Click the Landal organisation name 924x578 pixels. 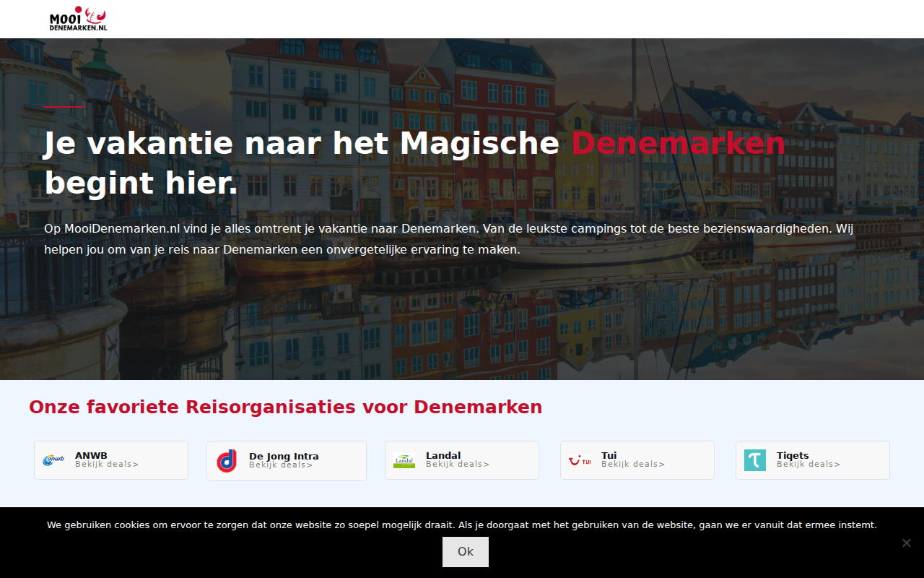point(443,455)
